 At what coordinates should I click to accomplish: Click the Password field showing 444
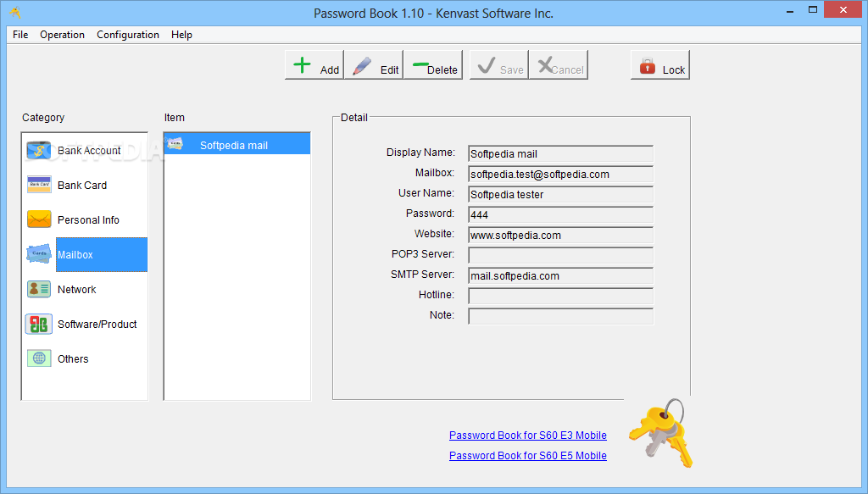(x=560, y=214)
